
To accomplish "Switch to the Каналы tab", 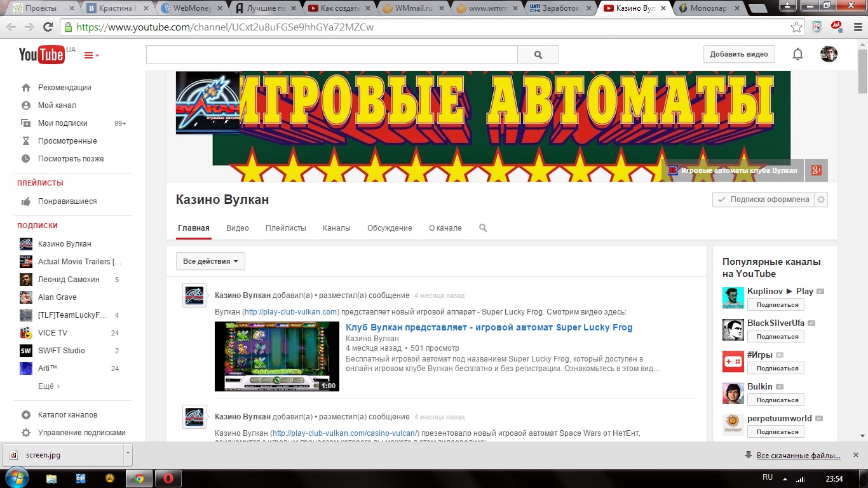I will [337, 228].
